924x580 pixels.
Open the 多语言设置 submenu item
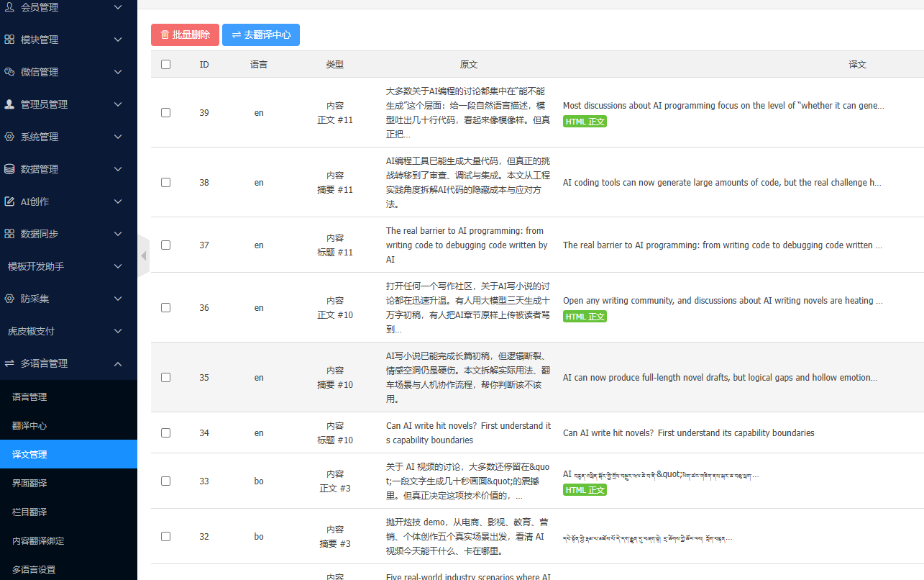[68, 569]
